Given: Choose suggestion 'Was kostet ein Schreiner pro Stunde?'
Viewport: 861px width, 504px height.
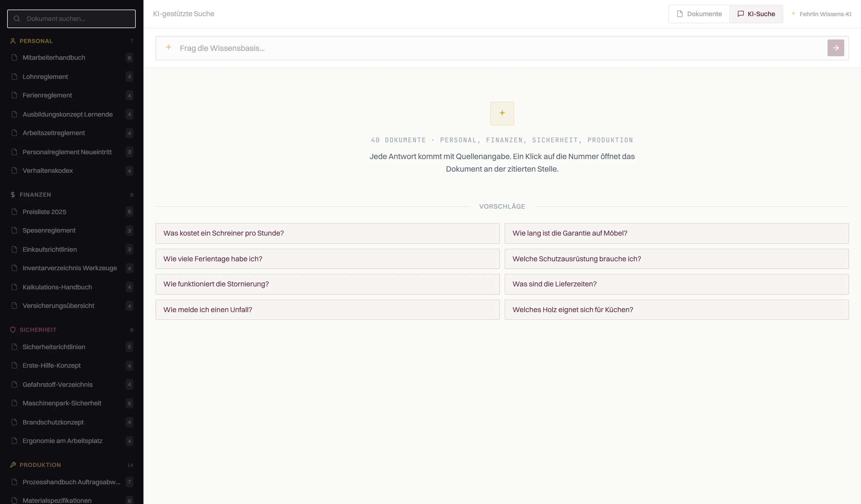Looking at the screenshot, I should [x=327, y=233].
